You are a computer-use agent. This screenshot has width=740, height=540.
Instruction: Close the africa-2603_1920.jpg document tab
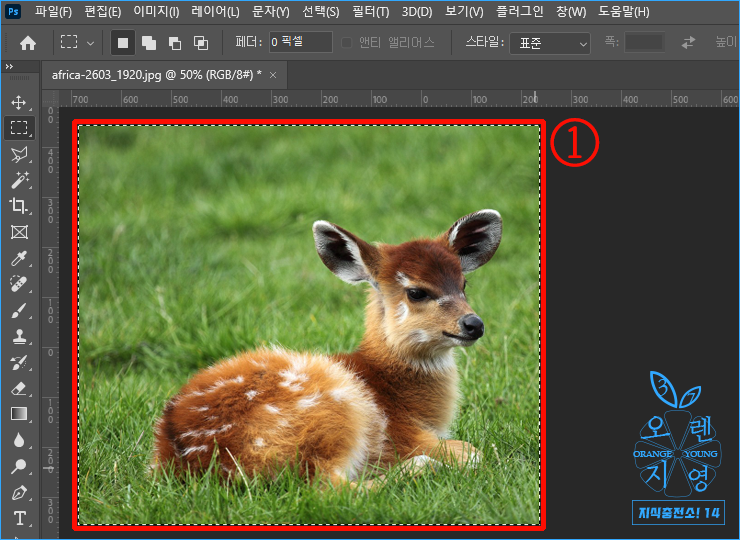(273, 75)
